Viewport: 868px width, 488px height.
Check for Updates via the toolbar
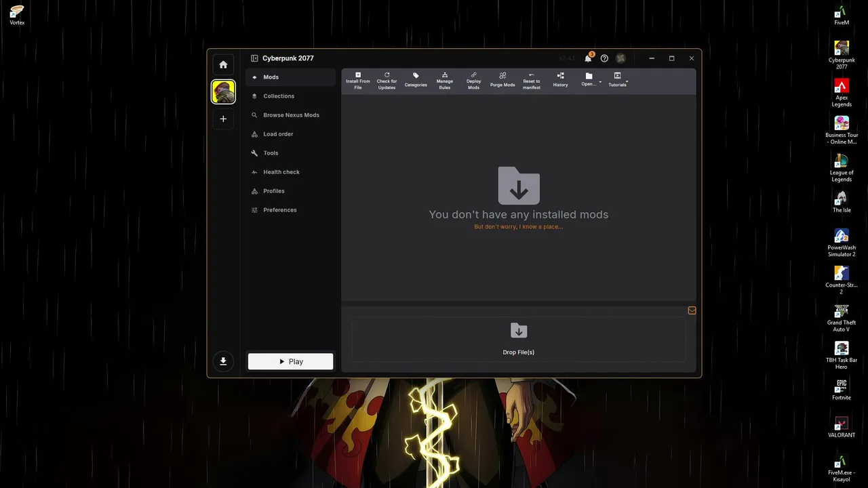click(x=387, y=81)
